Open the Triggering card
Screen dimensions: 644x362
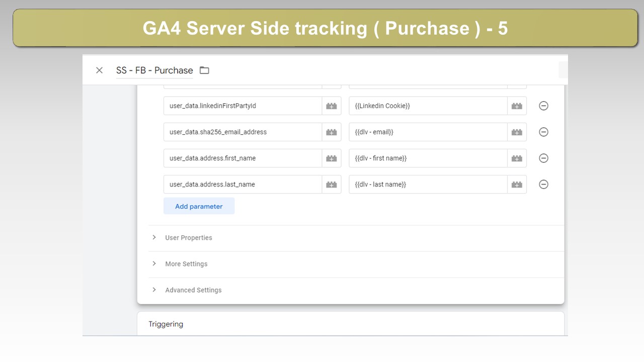[x=351, y=324]
